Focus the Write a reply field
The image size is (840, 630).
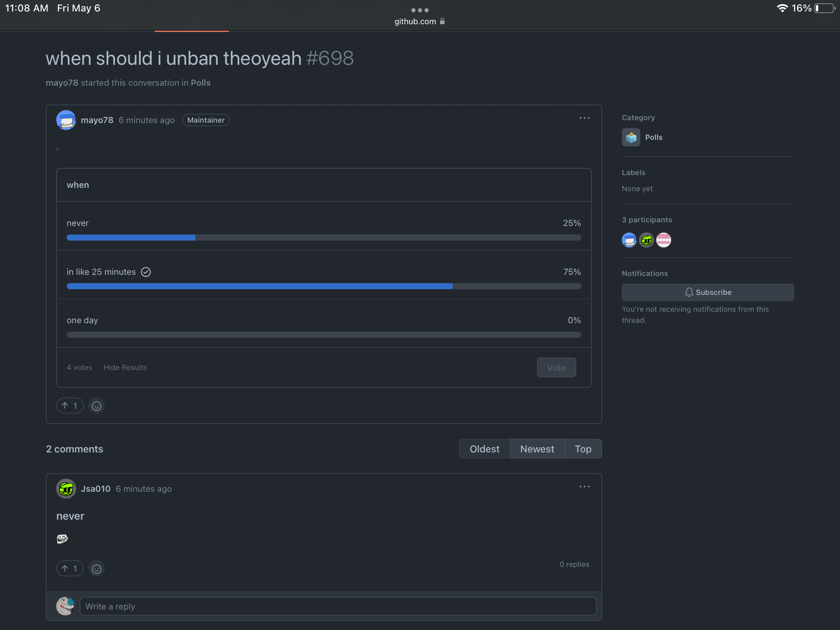coord(338,606)
